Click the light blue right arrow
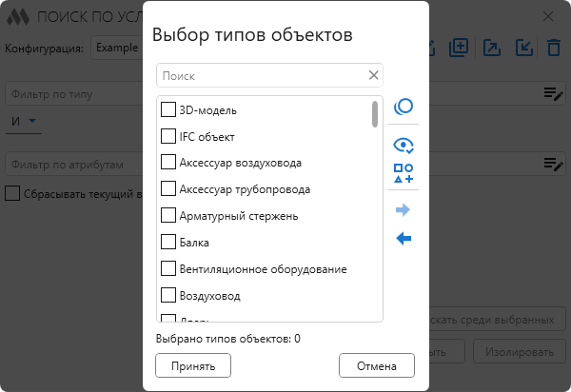Screen dimensions: 571x392 point(404,209)
